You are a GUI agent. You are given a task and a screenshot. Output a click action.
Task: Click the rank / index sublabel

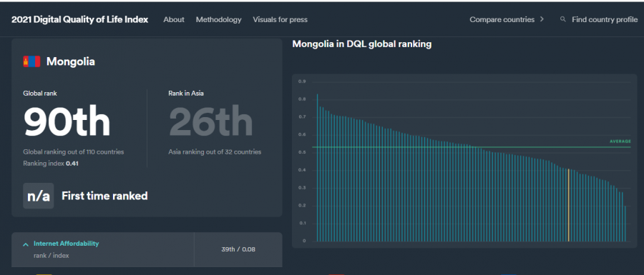(x=52, y=255)
